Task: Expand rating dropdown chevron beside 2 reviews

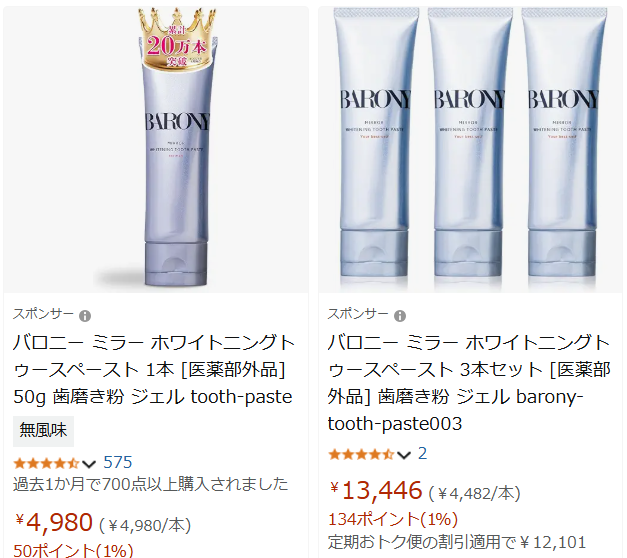Action: [x=404, y=455]
